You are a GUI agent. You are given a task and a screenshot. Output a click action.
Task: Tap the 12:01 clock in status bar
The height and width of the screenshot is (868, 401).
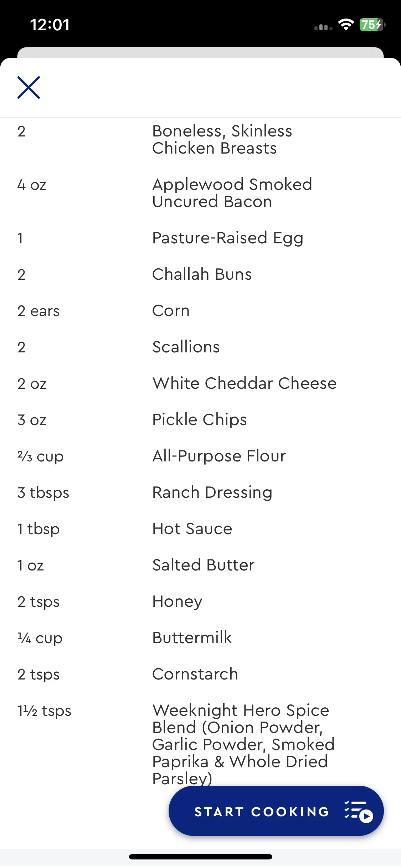click(x=50, y=25)
